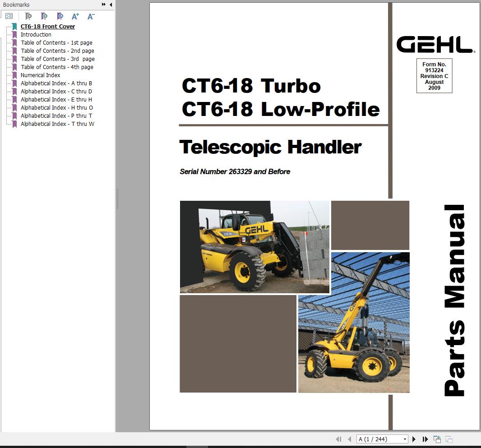Open Alphabetical Index - T thru W
Screen dimensions: 481x448
tap(57, 124)
